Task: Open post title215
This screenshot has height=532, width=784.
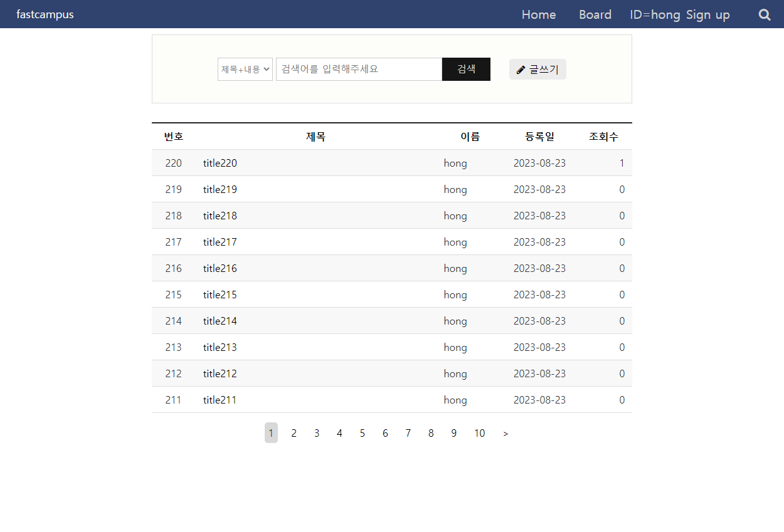Action: point(220,295)
